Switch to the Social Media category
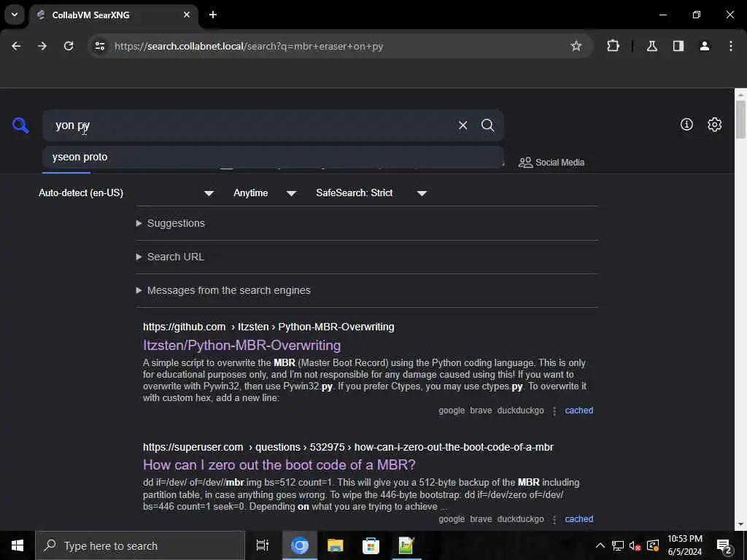Screen dimensions: 747x560 click(x=551, y=163)
